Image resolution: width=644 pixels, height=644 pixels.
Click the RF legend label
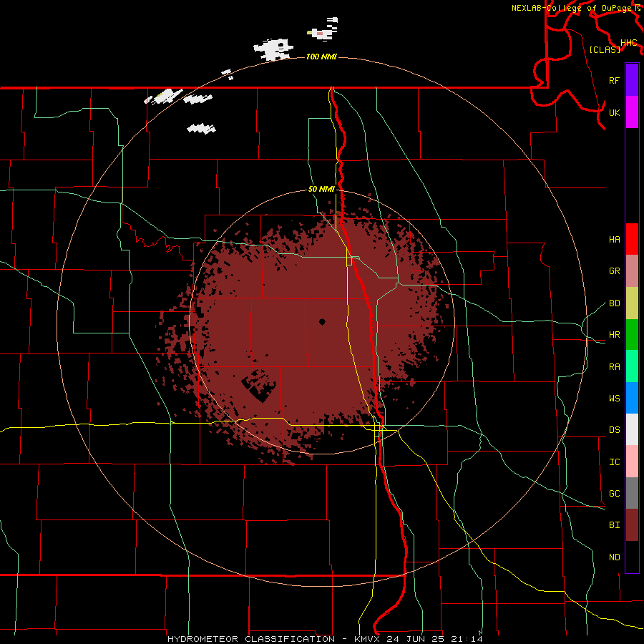(614, 80)
